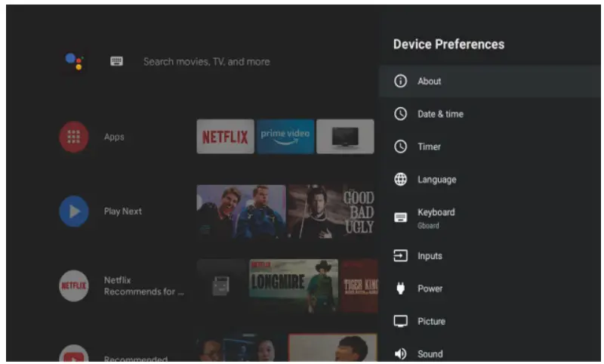This screenshot has height=364, width=604.
Task: Click the on-screen keyboard search icon
Action: point(117,61)
